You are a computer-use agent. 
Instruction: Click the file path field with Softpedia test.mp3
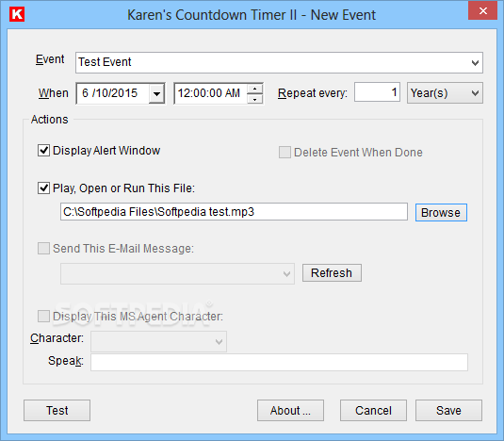tap(234, 211)
